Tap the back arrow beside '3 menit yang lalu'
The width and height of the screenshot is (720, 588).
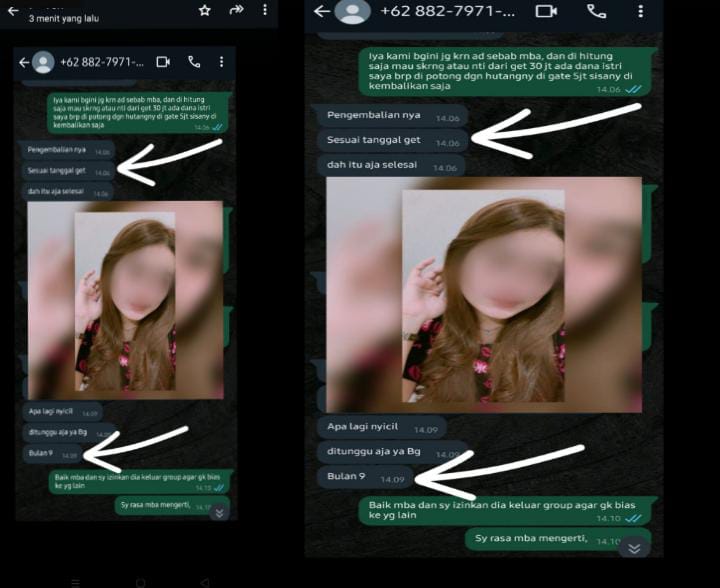pyautogui.click(x=12, y=9)
